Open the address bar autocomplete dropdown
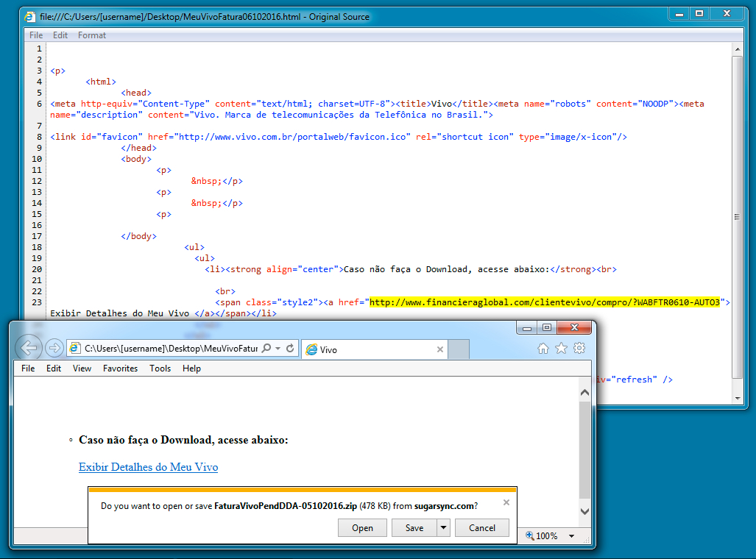This screenshot has height=559, width=756. click(x=278, y=348)
